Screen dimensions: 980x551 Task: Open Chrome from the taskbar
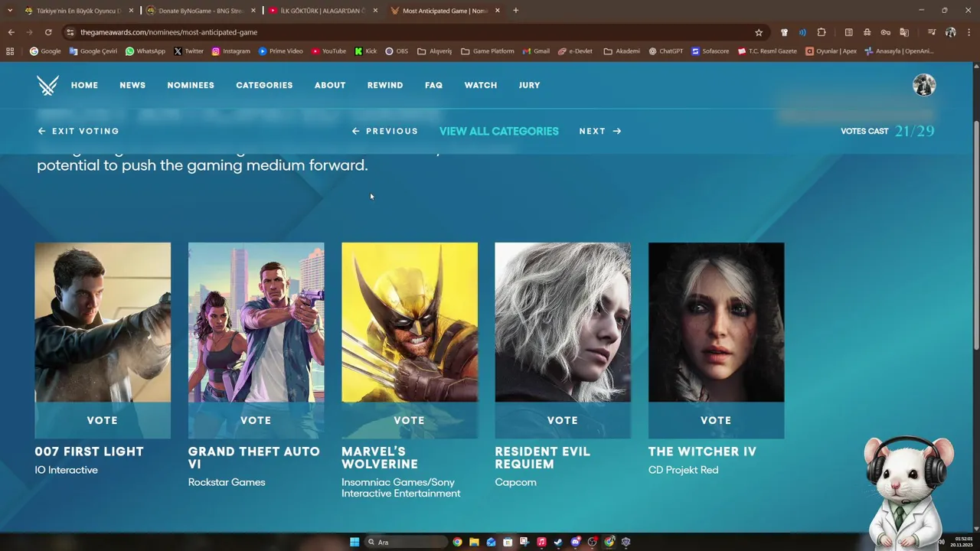tap(457, 542)
